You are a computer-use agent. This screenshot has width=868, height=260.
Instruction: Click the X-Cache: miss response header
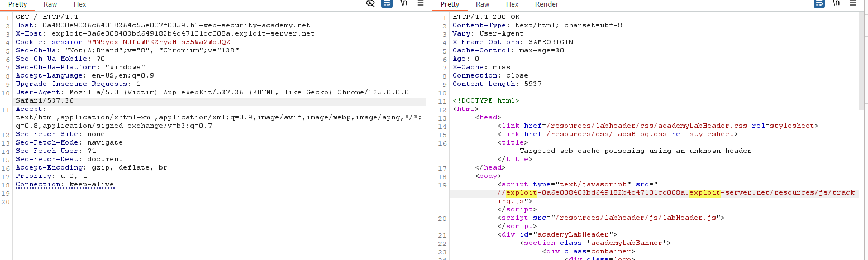coord(480,67)
